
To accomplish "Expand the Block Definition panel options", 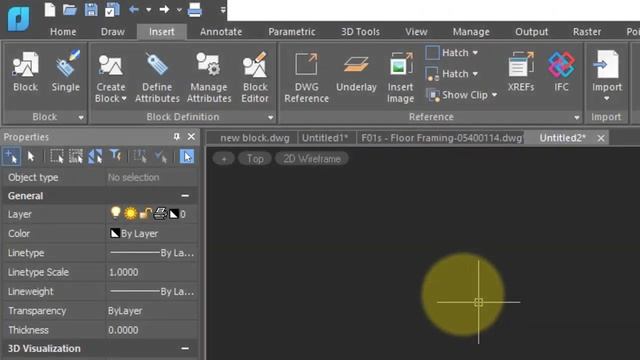I will [x=270, y=118].
